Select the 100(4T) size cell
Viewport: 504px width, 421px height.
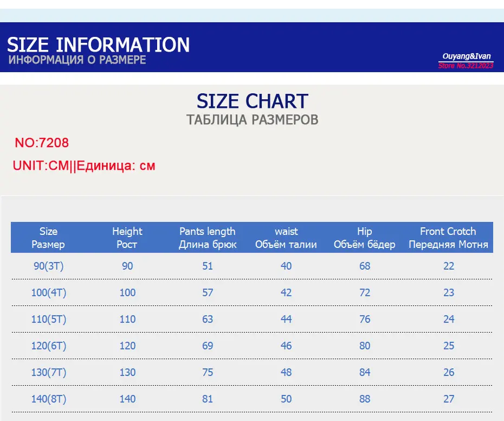tap(49, 292)
